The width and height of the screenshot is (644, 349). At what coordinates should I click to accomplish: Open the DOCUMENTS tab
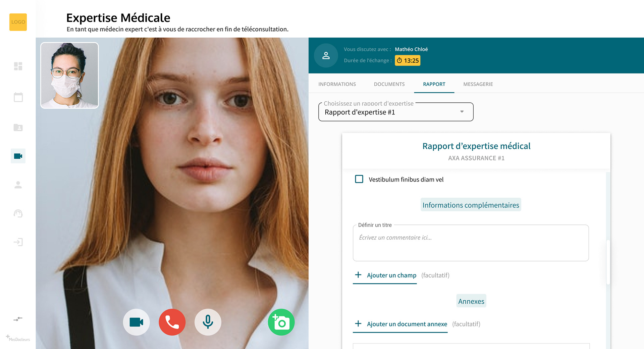(x=389, y=84)
